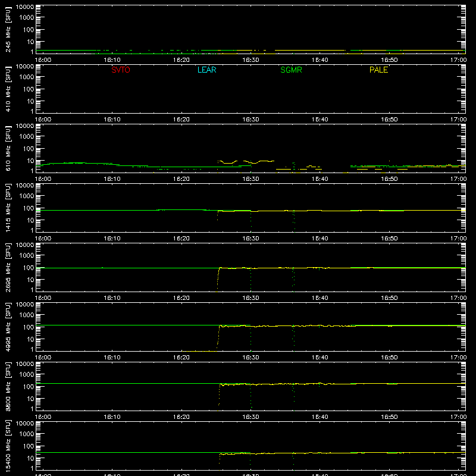This screenshot has width=476, height=476.
Task: Click the 16:40 time label under the 410 MHz panel
Action: pos(320,120)
